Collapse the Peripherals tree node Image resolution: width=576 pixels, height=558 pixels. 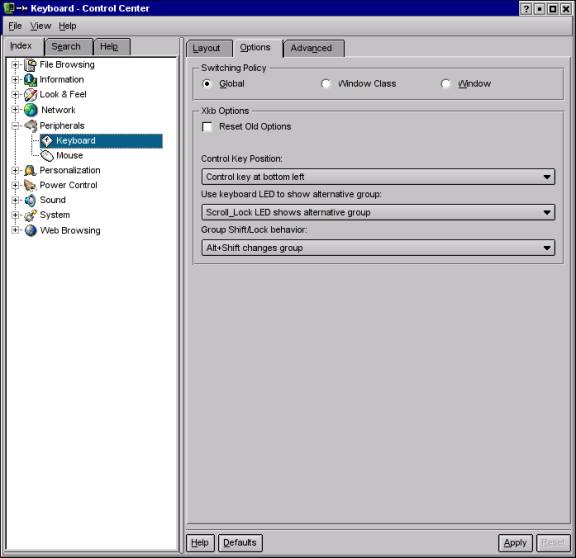15,126
